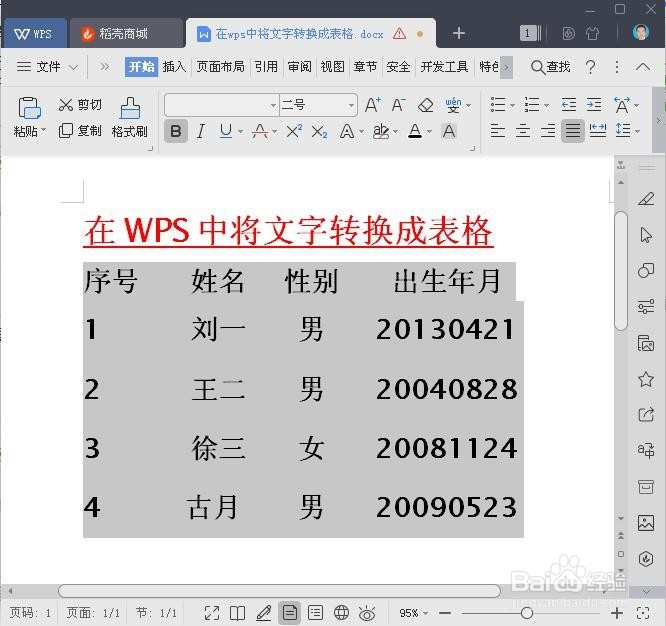Open a new tab with plus button
Screen dimensions: 666x626
coord(459,33)
